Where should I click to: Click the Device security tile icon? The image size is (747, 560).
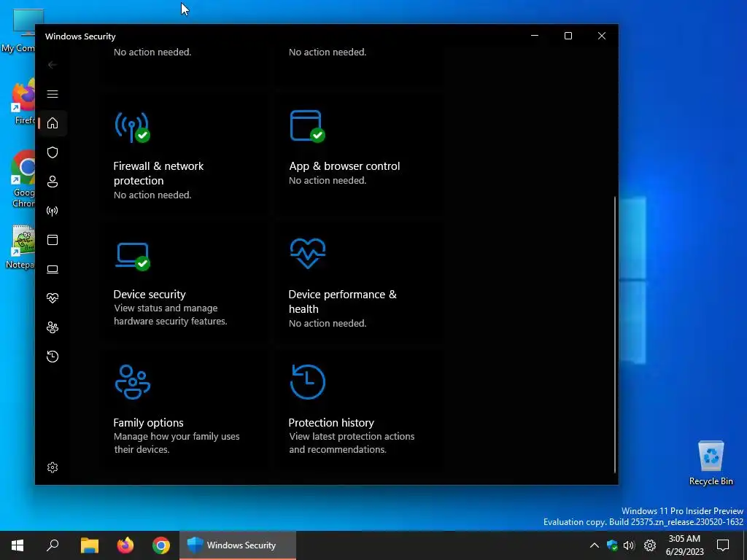pyautogui.click(x=133, y=256)
